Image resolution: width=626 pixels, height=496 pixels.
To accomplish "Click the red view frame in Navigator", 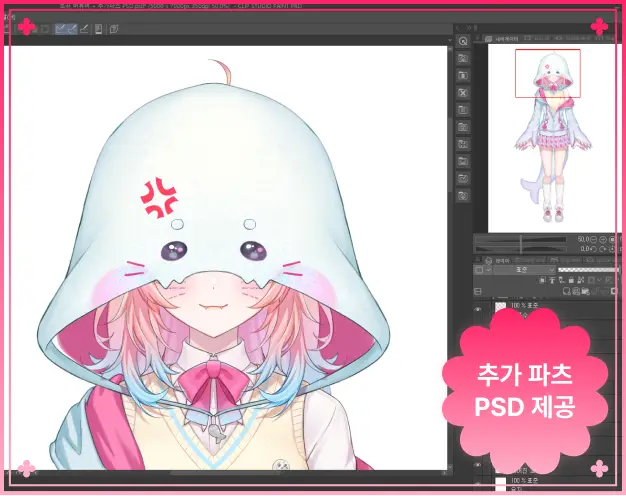I will pyautogui.click(x=548, y=73).
